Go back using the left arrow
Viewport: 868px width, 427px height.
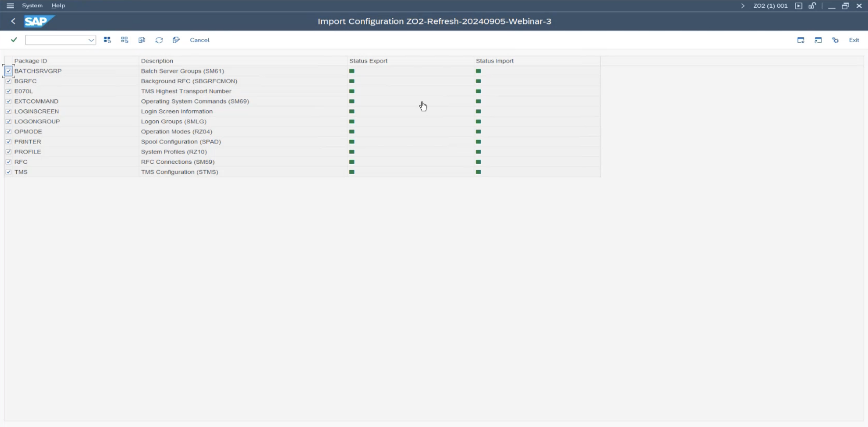click(x=13, y=21)
